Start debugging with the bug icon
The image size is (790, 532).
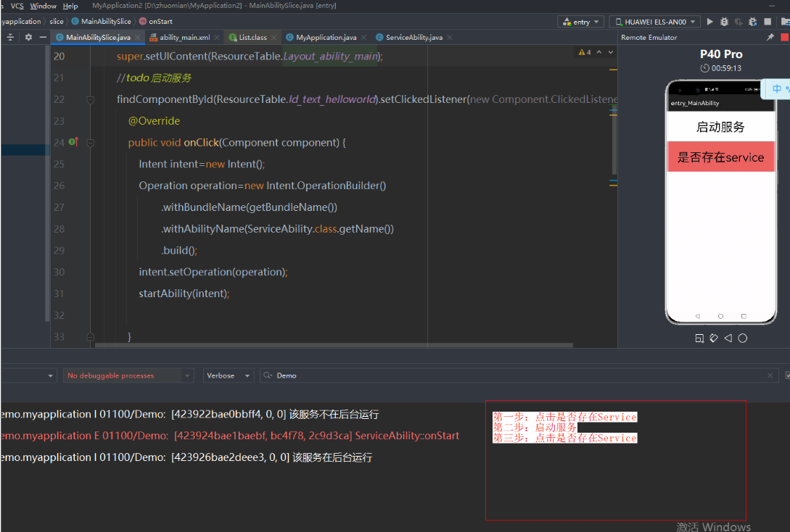coord(724,22)
